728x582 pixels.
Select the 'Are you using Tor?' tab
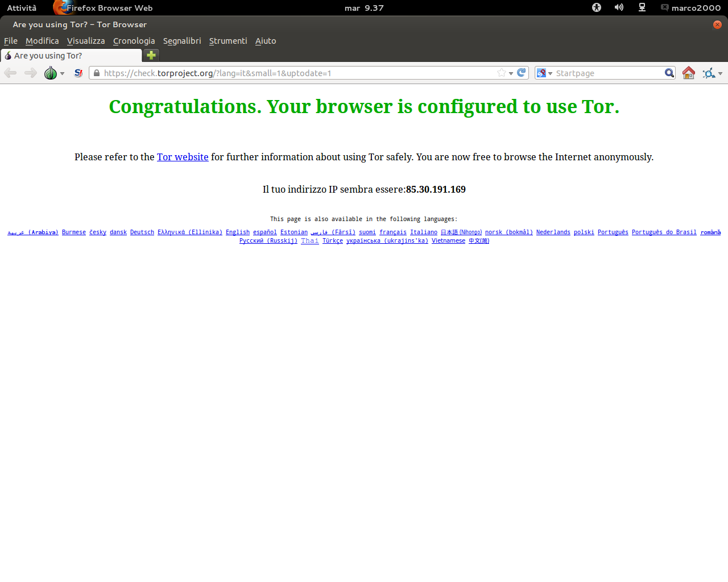71,56
